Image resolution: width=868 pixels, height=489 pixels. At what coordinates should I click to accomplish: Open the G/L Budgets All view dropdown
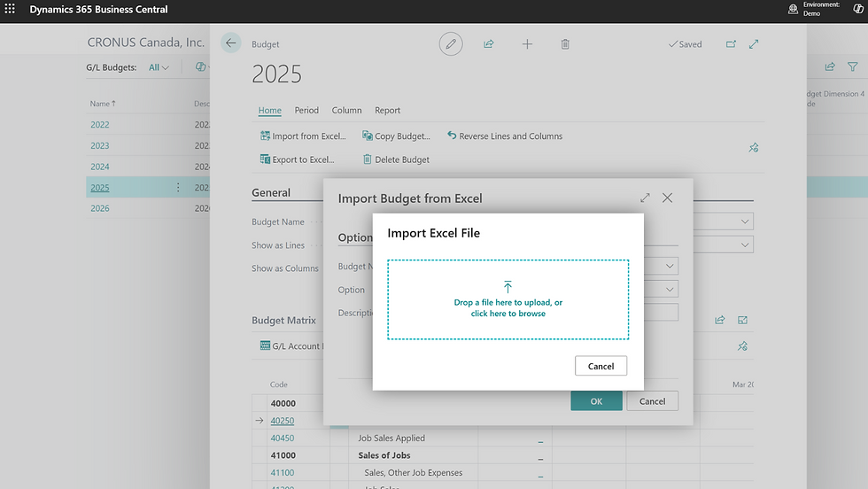[x=159, y=67]
